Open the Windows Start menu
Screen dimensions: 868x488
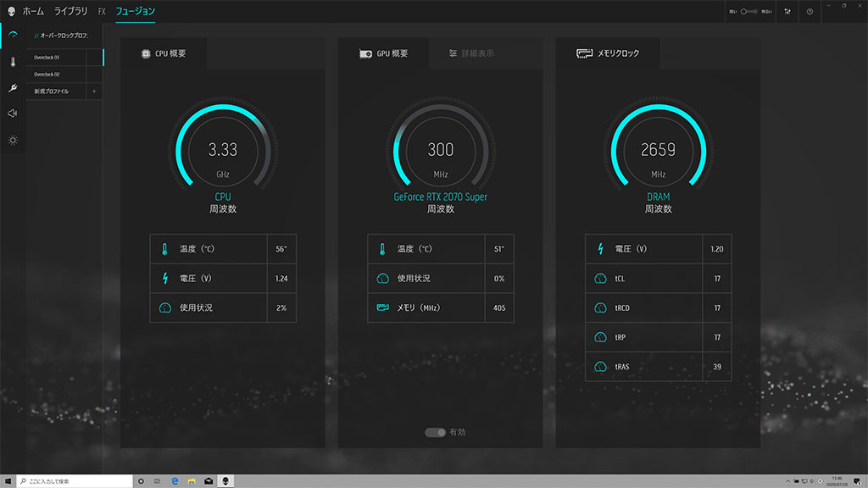coord(8,481)
